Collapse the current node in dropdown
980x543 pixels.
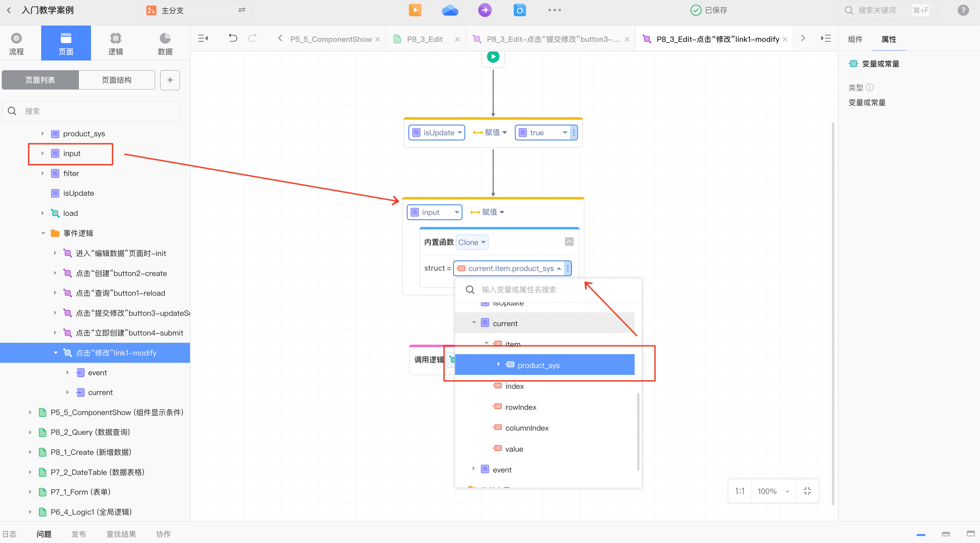(x=474, y=322)
